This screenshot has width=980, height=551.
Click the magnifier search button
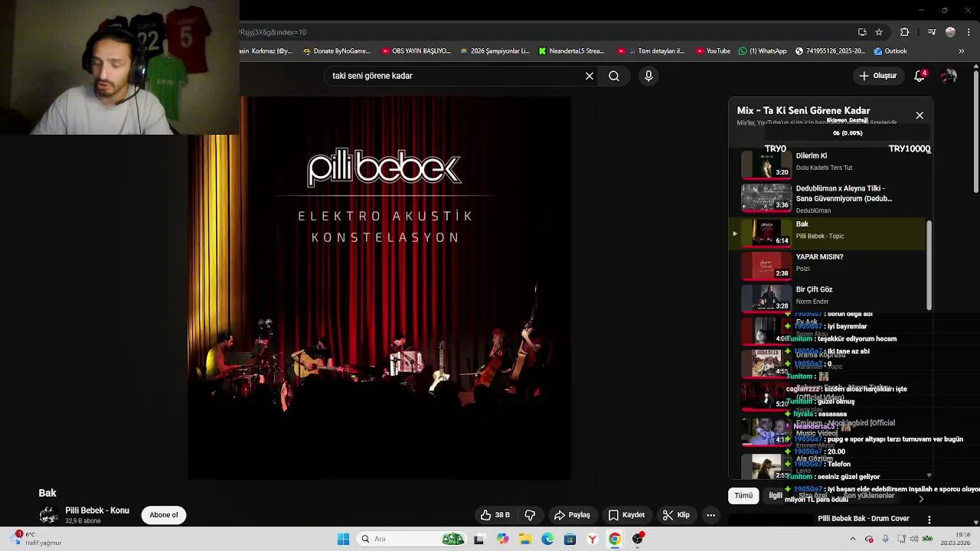614,76
